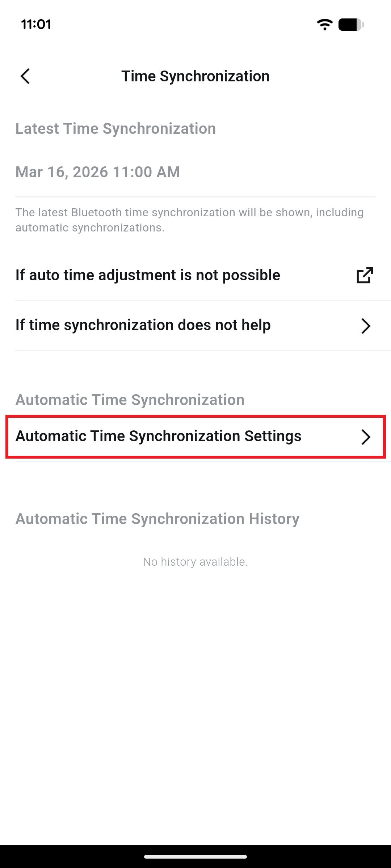
Task: Tap the Latest Time Synchronization heading
Action: coord(115,129)
